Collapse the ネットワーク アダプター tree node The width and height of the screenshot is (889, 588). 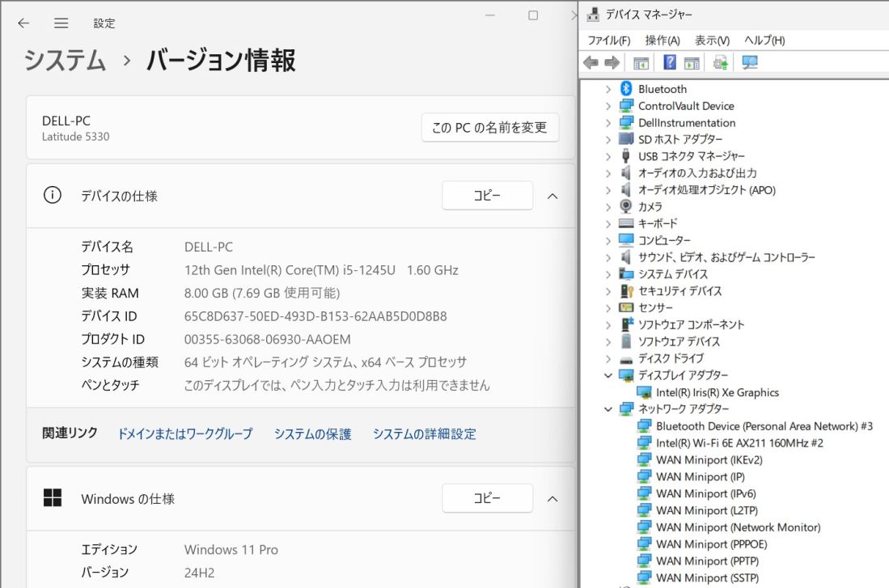(x=608, y=409)
